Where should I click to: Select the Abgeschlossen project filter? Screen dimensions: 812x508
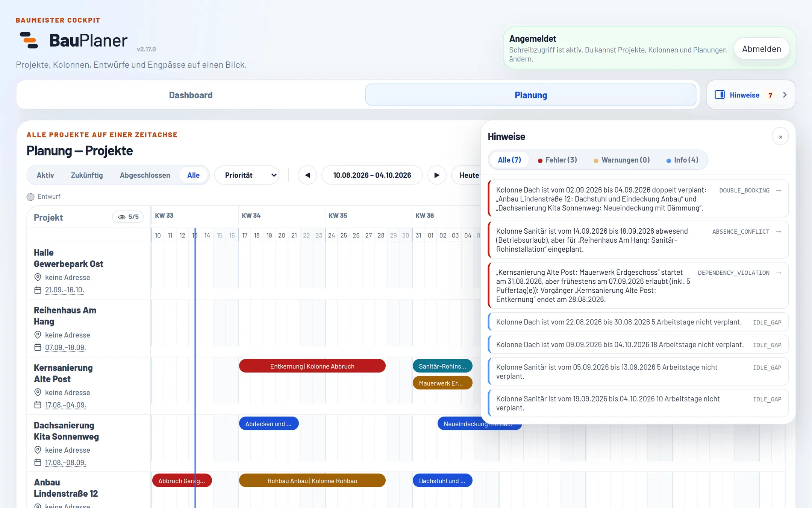[x=145, y=175]
